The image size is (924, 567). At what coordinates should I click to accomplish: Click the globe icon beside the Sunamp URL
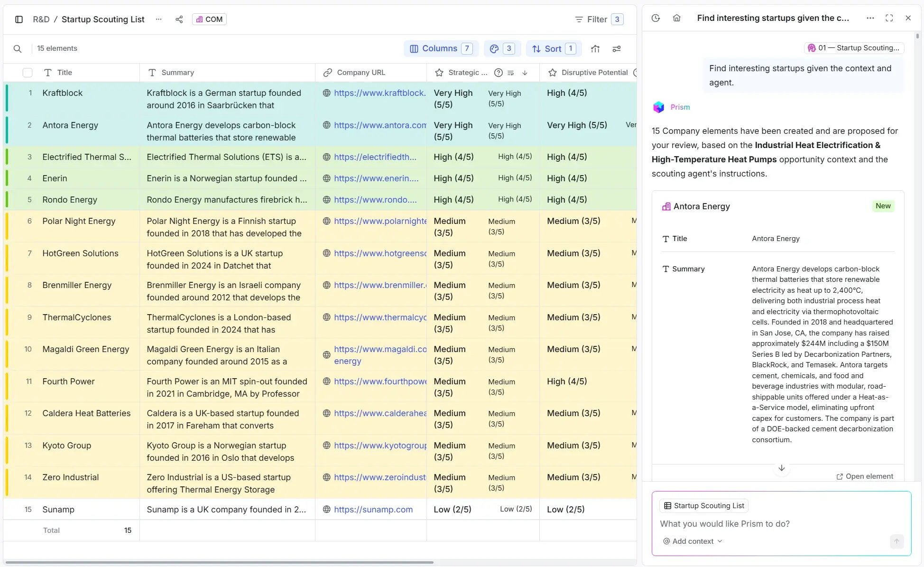pyautogui.click(x=326, y=510)
